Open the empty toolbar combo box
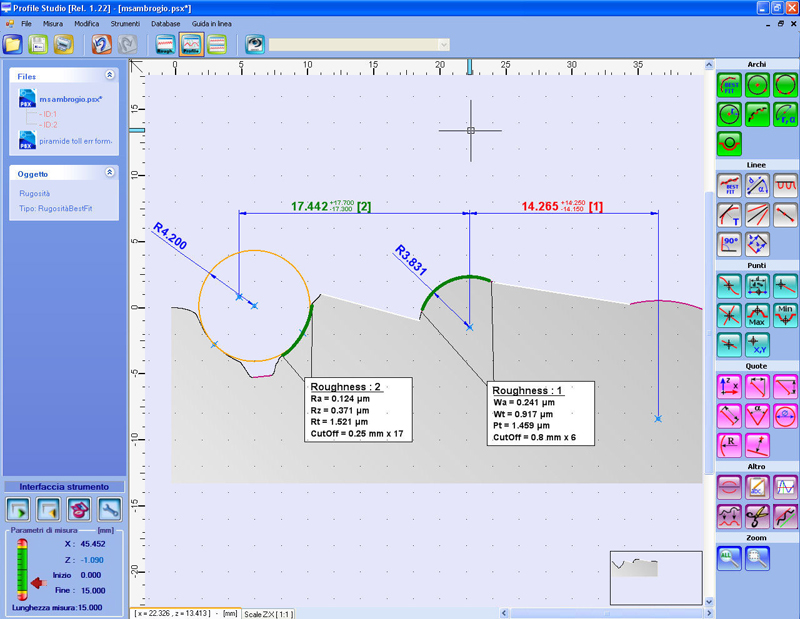This screenshot has width=800, height=619. tap(359, 45)
